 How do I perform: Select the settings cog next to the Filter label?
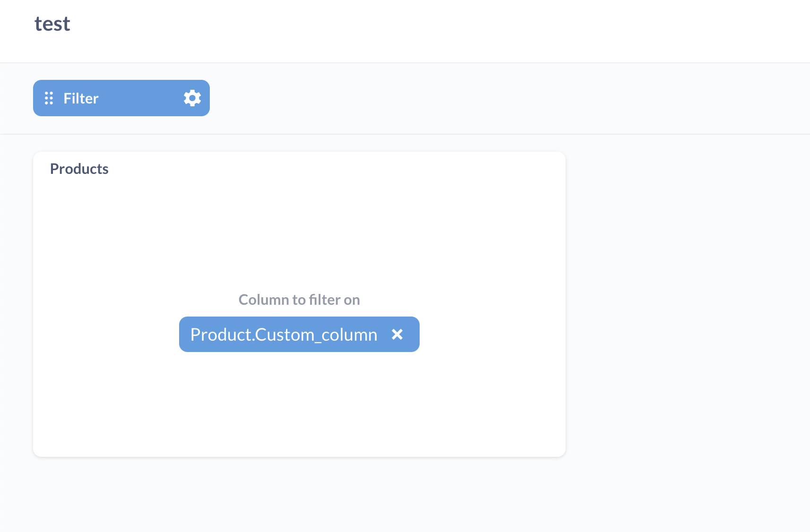point(192,98)
